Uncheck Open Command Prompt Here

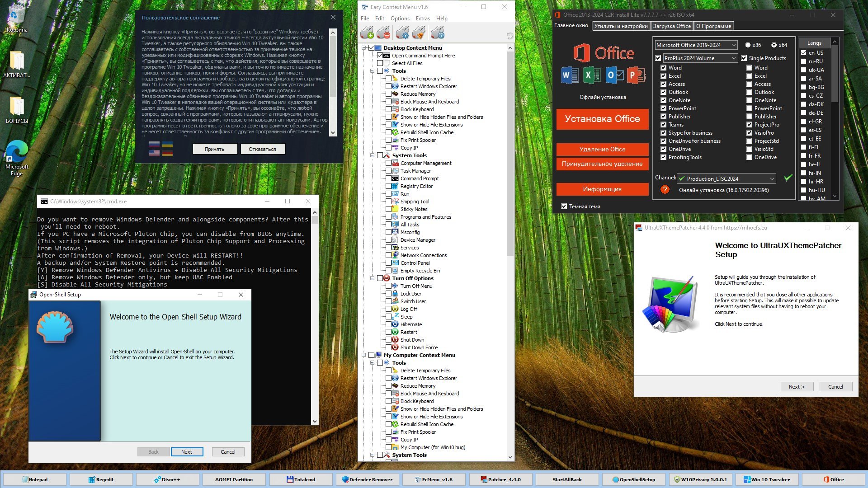pyautogui.click(x=380, y=56)
